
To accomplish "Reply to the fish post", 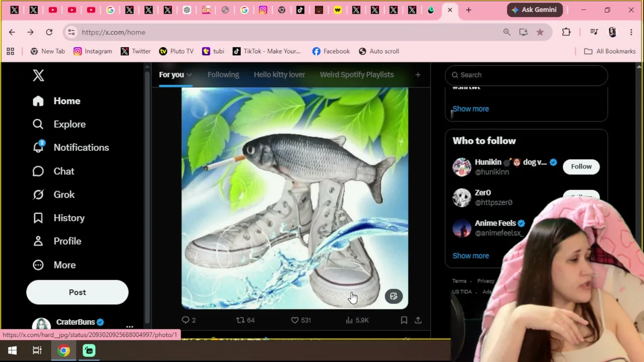I will click(188, 320).
